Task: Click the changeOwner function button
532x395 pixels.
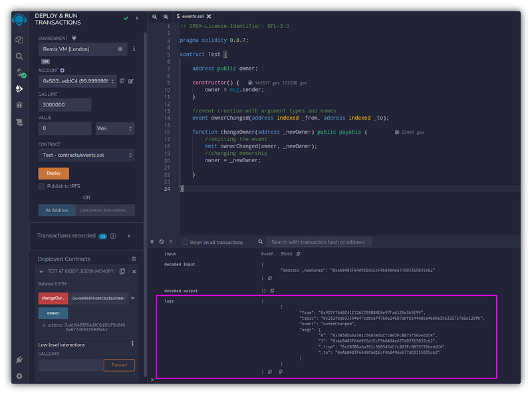Action: pos(53,299)
